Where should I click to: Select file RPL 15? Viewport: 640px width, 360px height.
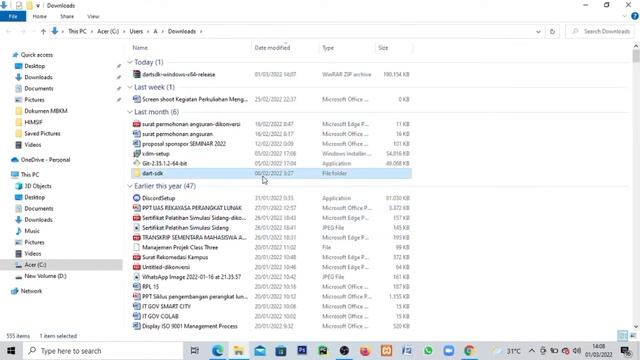[x=150, y=287]
